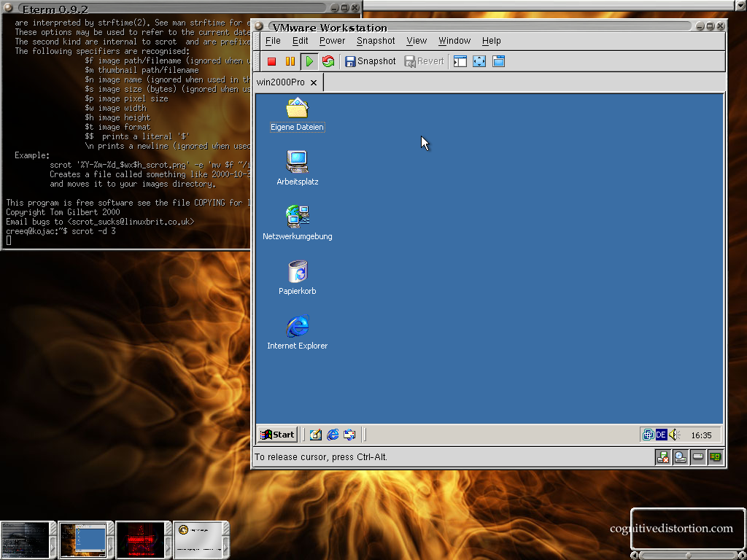This screenshot has width=747, height=560.
Task: Click the network adapter device status icon
Action: [x=716, y=457]
